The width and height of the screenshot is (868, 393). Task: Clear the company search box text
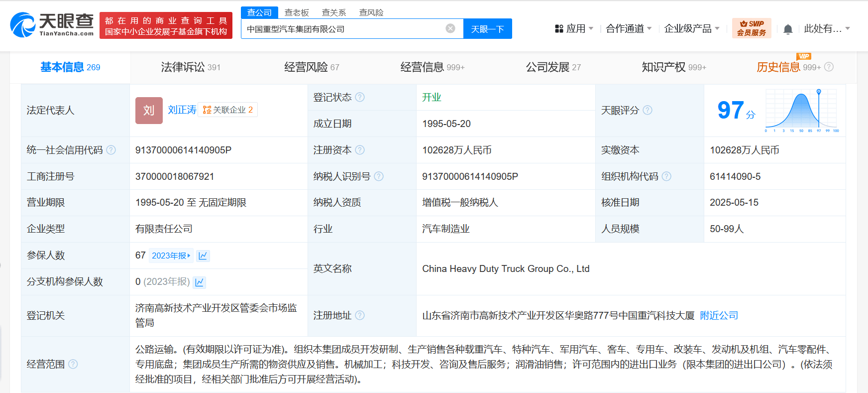pyautogui.click(x=450, y=28)
